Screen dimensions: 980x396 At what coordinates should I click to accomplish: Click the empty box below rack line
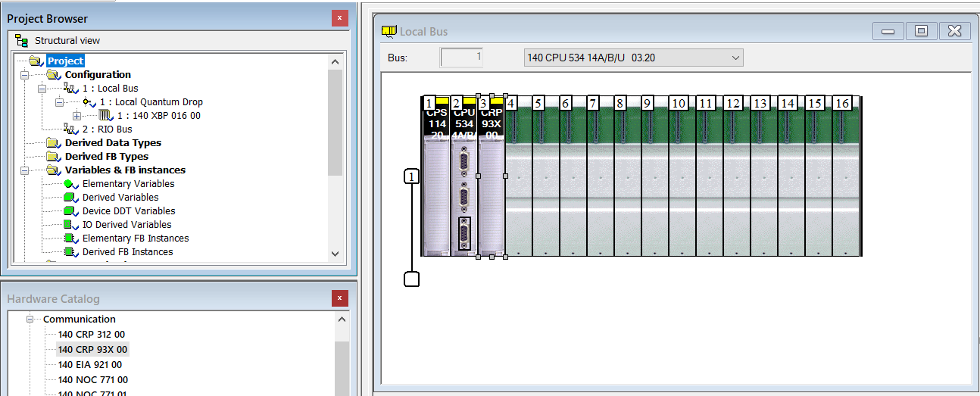point(411,279)
